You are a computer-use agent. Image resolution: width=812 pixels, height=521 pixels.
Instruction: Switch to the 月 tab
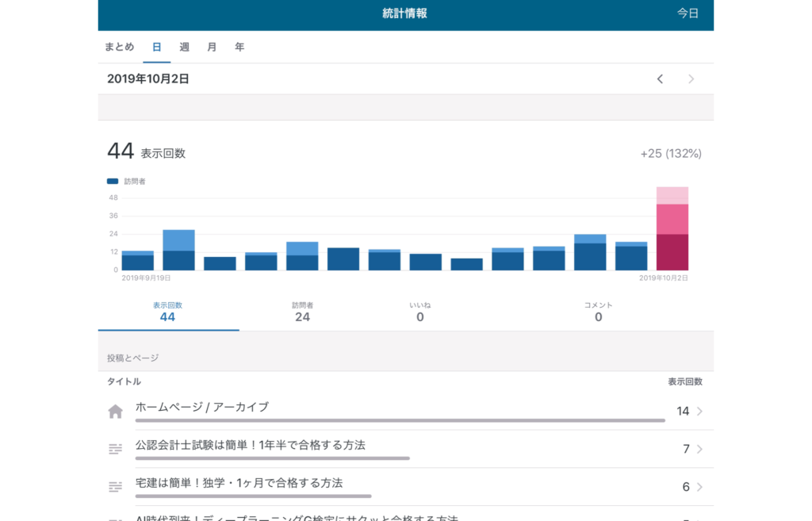(212, 47)
